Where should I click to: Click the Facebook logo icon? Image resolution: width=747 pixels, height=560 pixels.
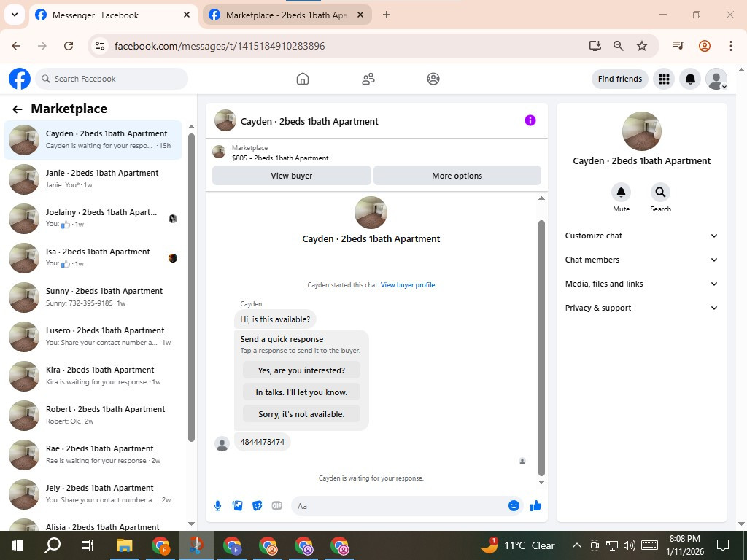(x=20, y=79)
